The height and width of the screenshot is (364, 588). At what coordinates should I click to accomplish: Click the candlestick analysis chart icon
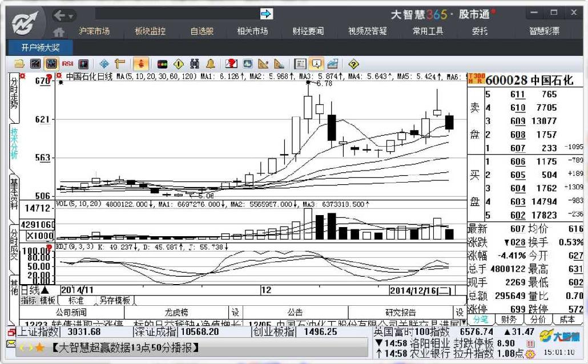(x=51, y=64)
